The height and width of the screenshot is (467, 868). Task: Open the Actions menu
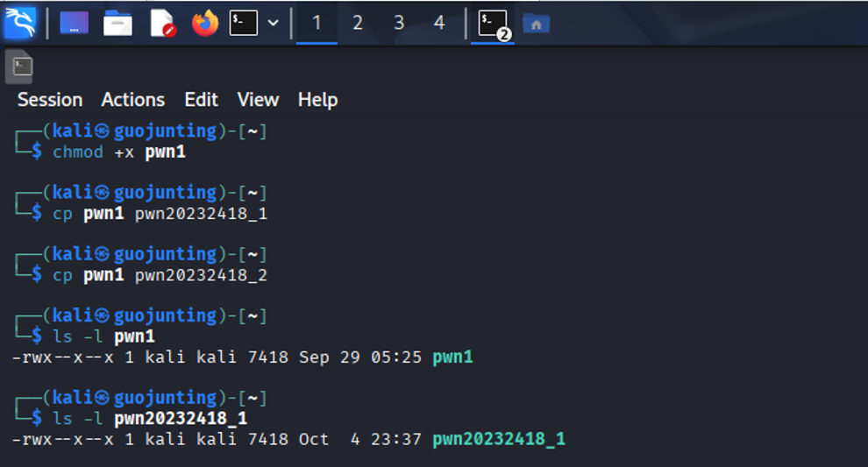pyautogui.click(x=133, y=100)
